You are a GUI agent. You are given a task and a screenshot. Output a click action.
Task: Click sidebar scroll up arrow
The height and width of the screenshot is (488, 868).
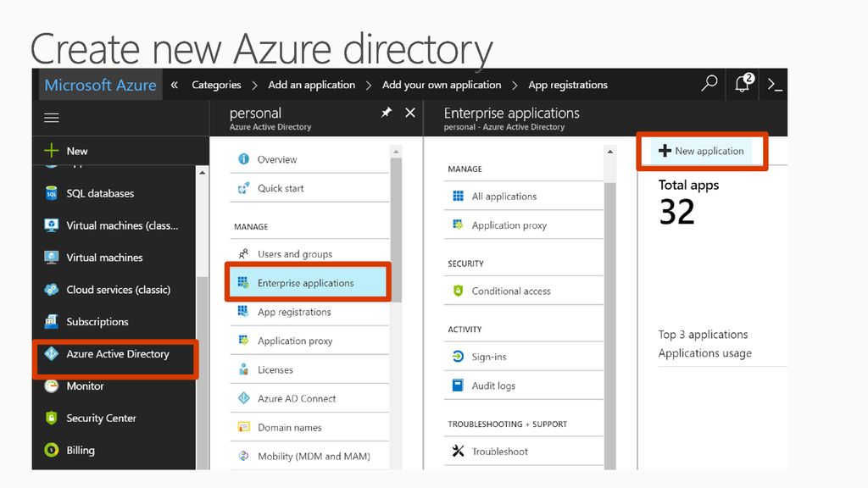(202, 173)
